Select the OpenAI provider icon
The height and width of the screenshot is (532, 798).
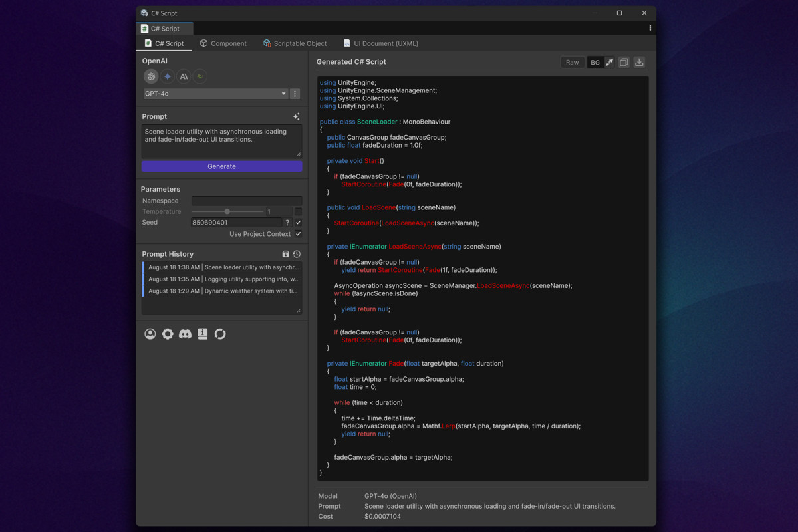tap(151, 76)
